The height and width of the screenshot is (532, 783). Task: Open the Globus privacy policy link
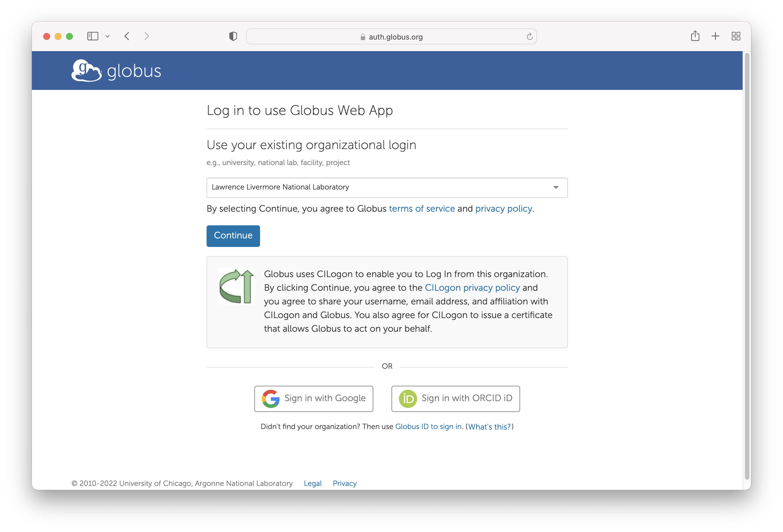click(503, 209)
